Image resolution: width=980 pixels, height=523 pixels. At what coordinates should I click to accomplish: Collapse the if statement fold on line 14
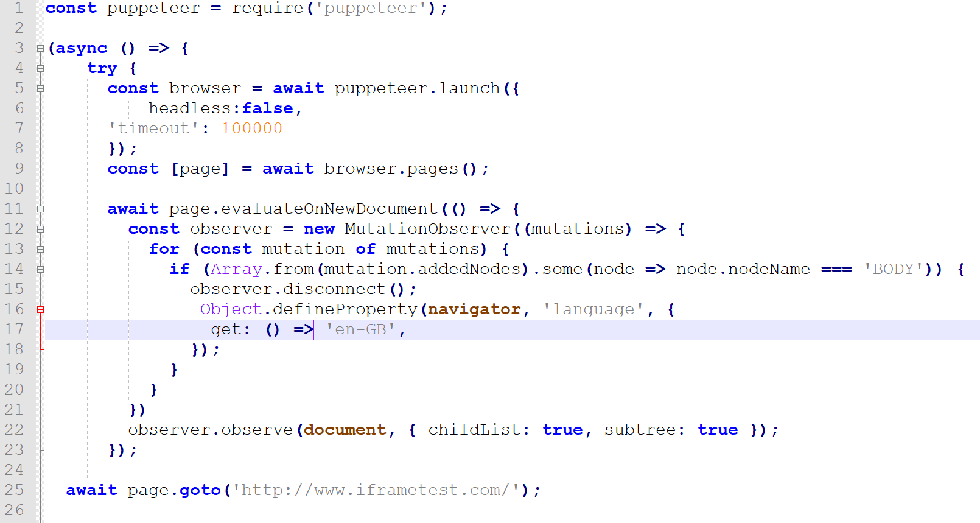coord(40,269)
